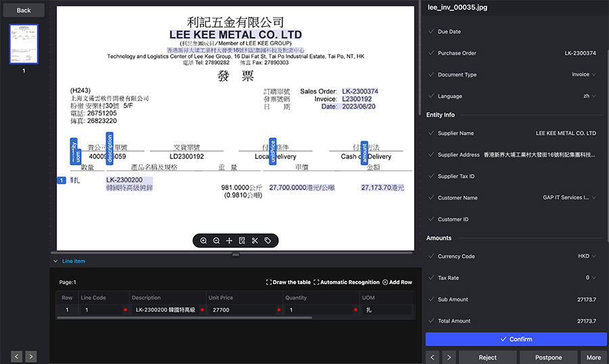Click the Postpone button
The height and width of the screenshot is (364, 609).
click(x=548, y=357)
